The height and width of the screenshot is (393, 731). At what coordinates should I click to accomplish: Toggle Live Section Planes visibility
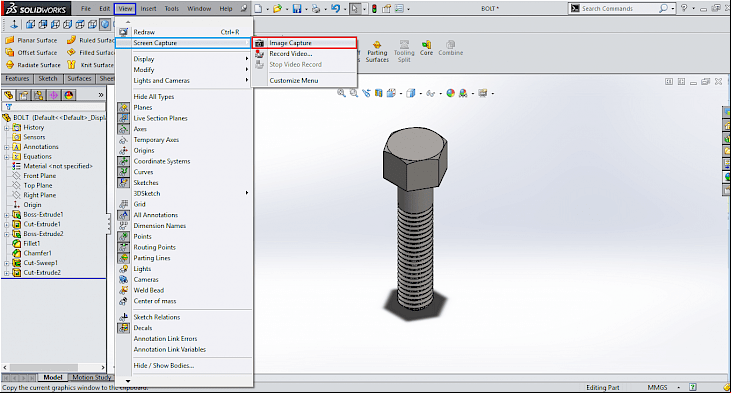click(123, 118)
